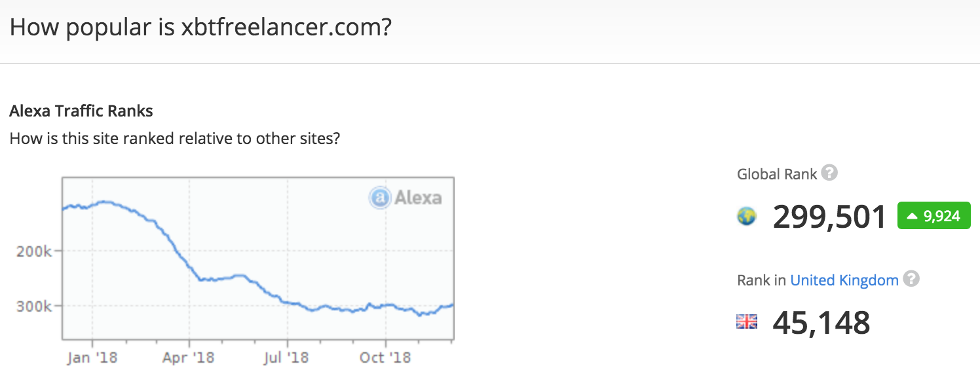
Task: Click the Alexa logo watermark in the chart
Action: coord(405,197)
